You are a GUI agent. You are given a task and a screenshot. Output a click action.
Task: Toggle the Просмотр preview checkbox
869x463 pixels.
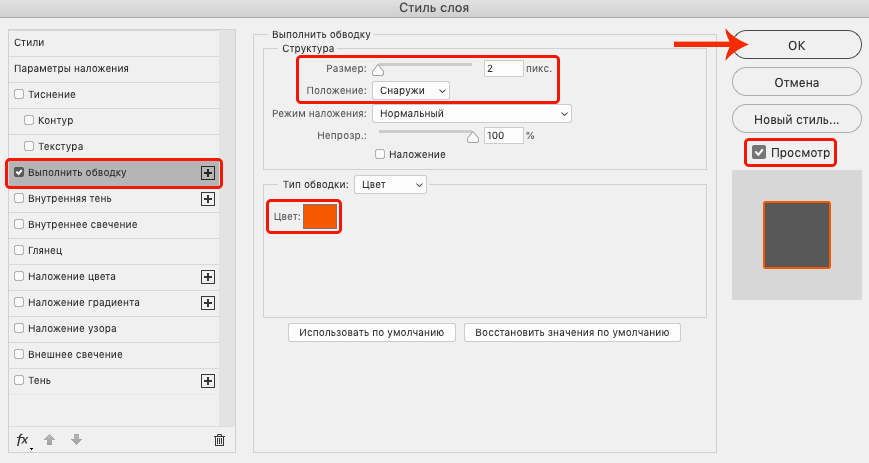click(759, 152)
